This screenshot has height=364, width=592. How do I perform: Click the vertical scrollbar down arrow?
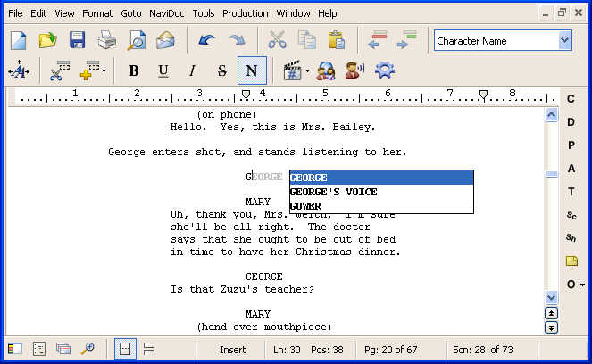[x=551, y=297]
